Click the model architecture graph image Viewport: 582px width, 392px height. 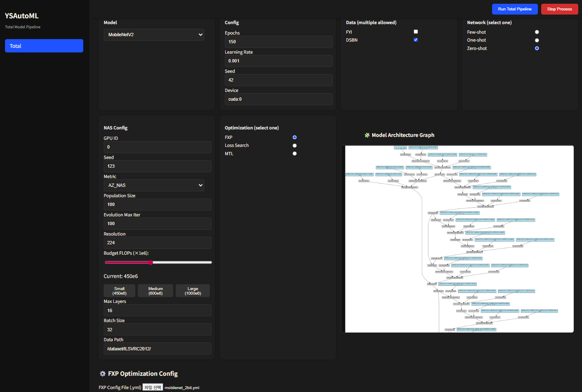[457, 239]
